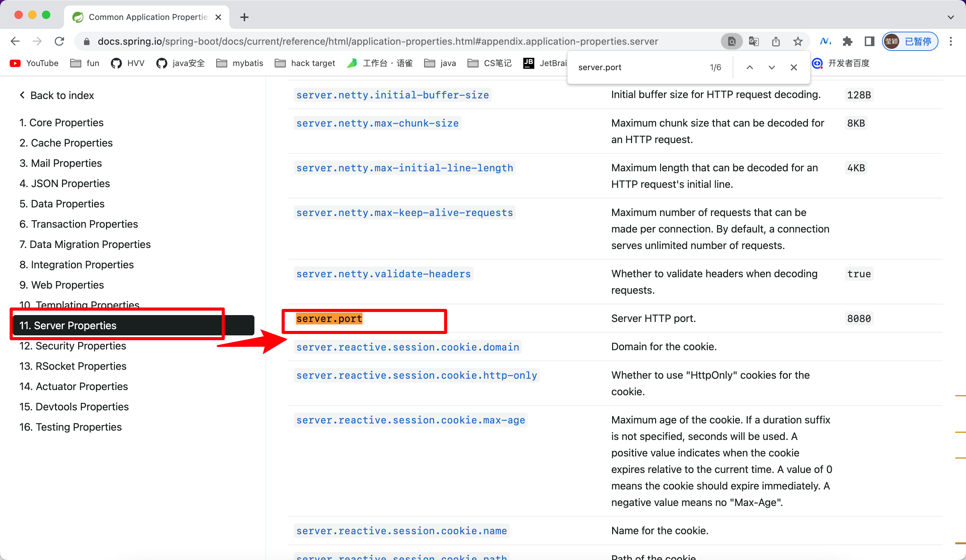966x560 pixels.
Task: Open the 工作台 · 语雀 bookmark
Action: click(379, 63)
